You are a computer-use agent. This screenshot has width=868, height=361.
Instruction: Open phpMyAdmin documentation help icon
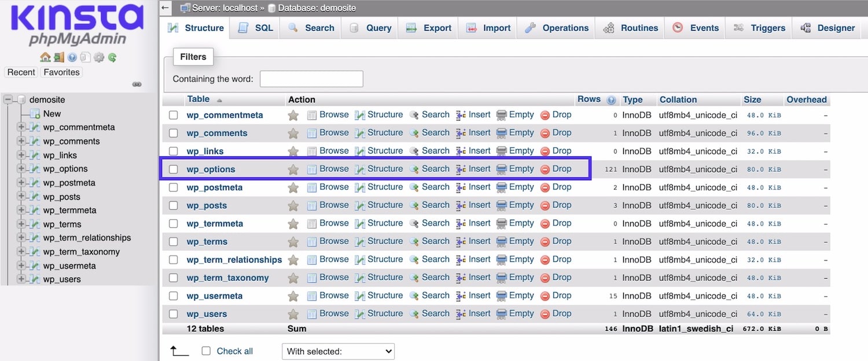[72, 57]
